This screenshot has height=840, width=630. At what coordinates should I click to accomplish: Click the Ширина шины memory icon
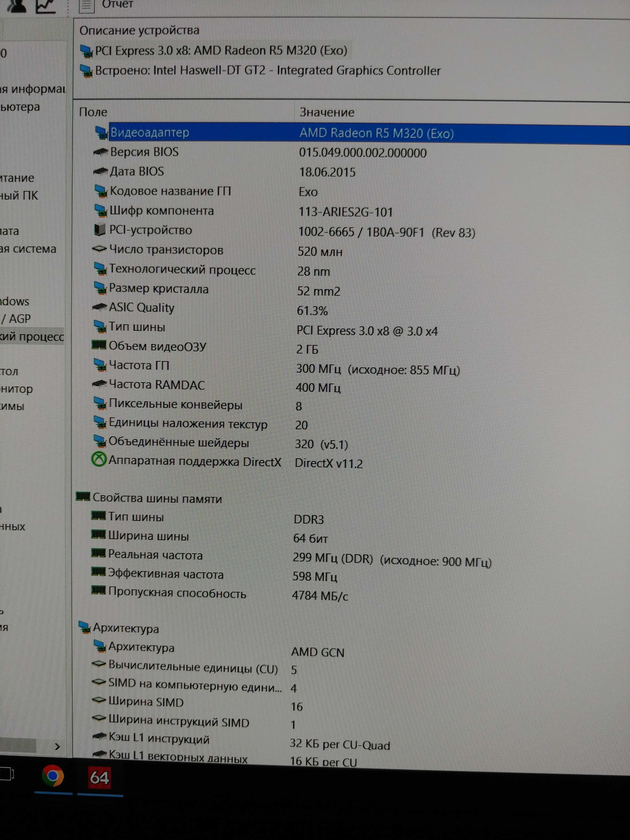pyautogui.click(x=98, y=534)
